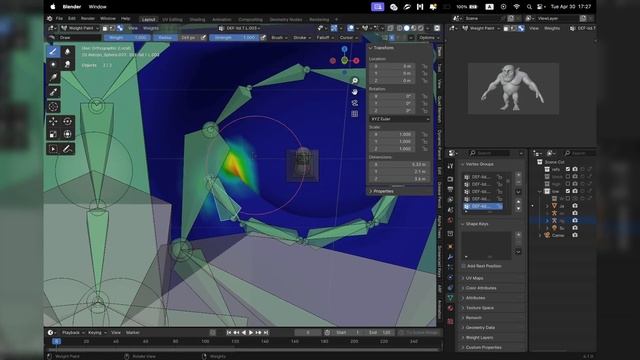Toggle render camera icon for Camera object
The image size is (640, 360).
click(x=575, y=235)
